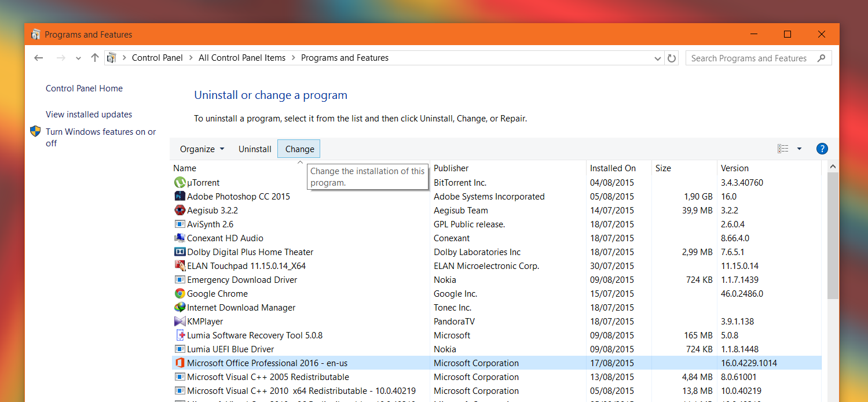Click the shield icon beside Windows features
868x402 pixels.
click(36, 131)
